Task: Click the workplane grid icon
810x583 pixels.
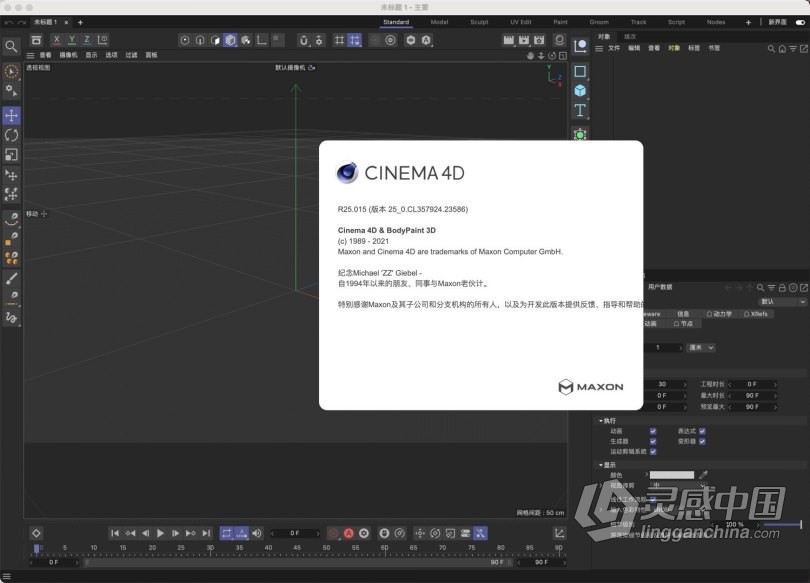Action: (x=339, y=40)
